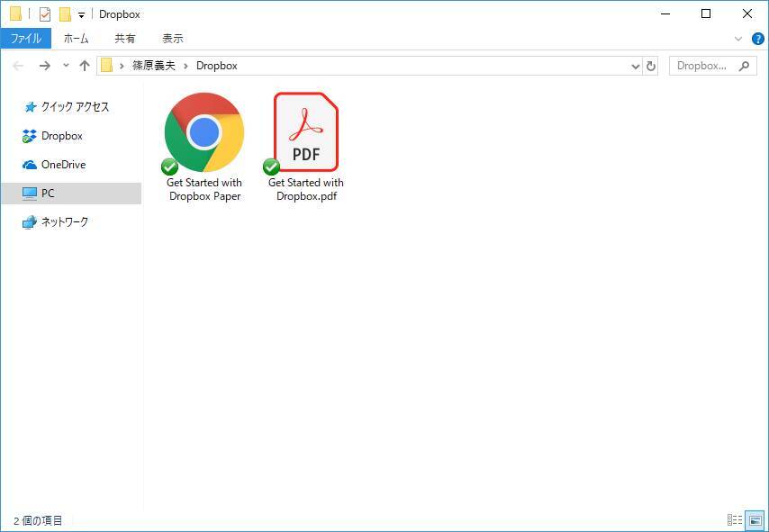Maximize the Dropbox window
The width and height of the screenshot is (769, 532).
706,14
